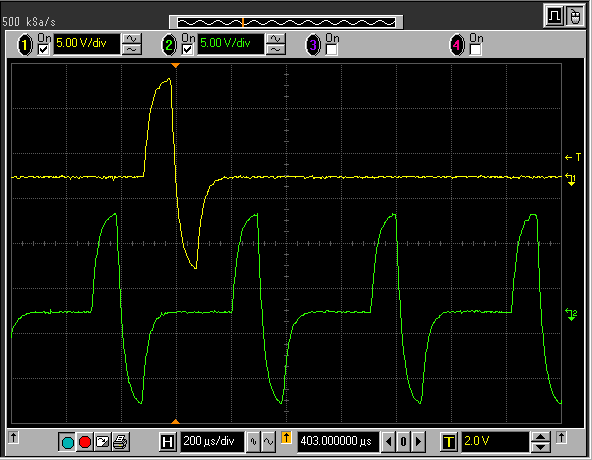This screenshot has height=460, width=592.
Task: Click the right arrow horizontal position button
Action: coord(418,441)
